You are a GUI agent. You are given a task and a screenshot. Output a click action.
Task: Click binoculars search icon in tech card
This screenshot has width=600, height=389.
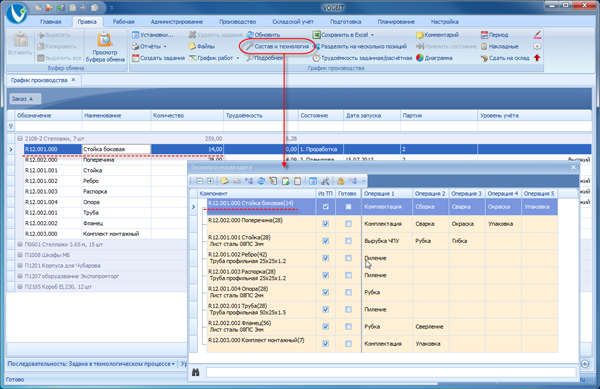coord(196,372)
